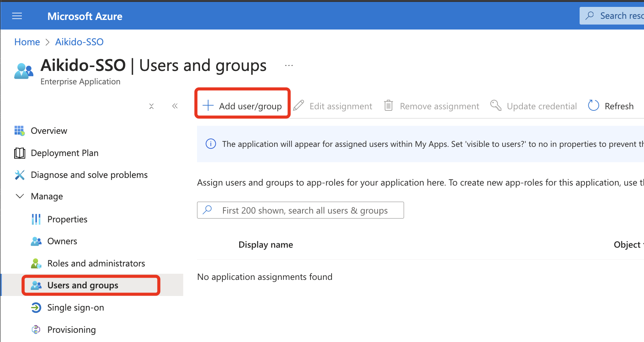Click the Aikido-SSO enterprise application icon
The height and width of the screenshot is (342, 644).
(x=23, y=71)
